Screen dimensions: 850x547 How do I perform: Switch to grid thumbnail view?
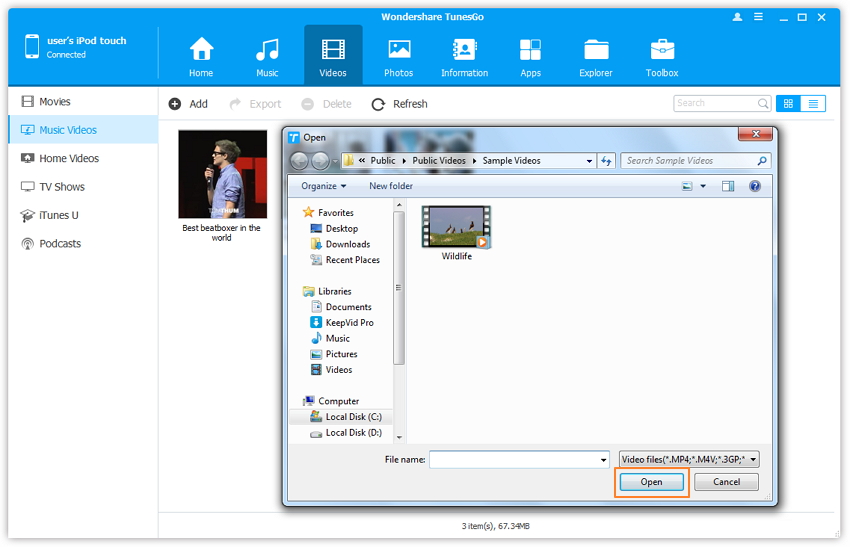tap(788, 103)
